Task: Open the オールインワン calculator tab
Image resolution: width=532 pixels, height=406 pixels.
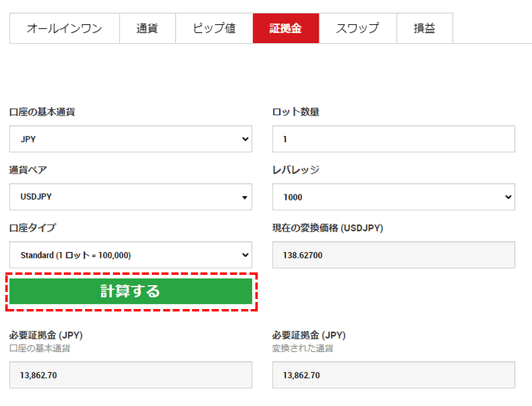Action: (64, 28)
